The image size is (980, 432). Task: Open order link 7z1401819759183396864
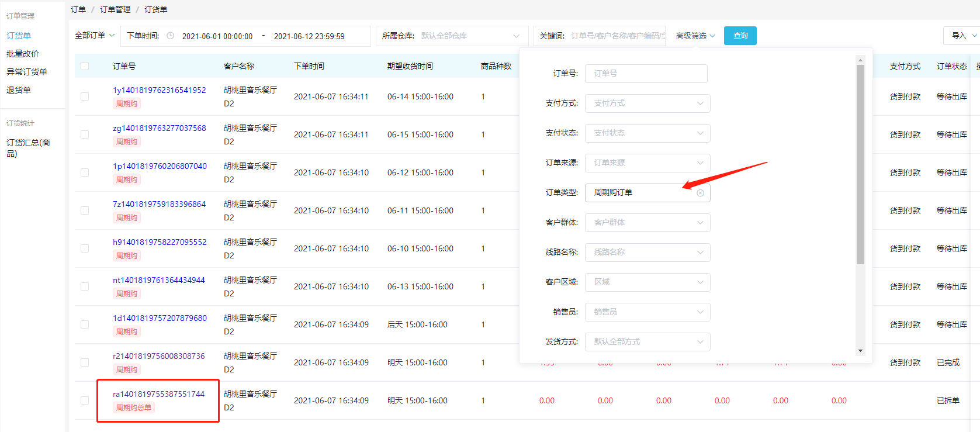[159, 204]
